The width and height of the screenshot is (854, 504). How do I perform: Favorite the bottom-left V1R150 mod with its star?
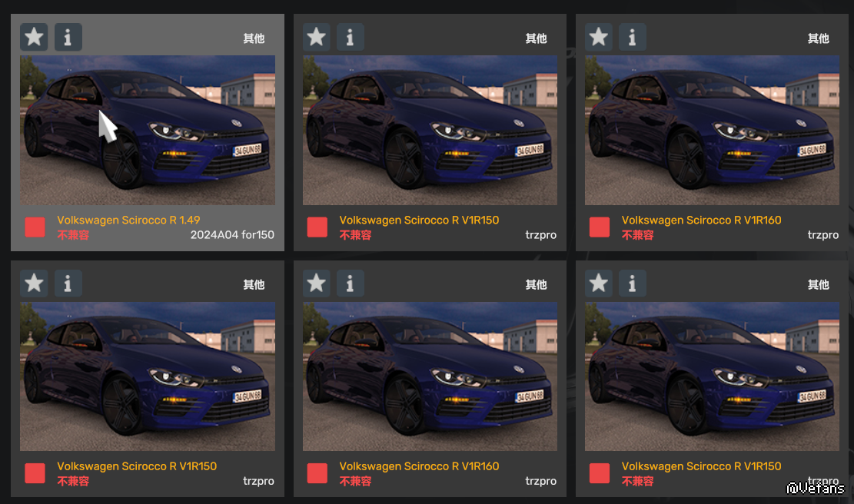[34, 283]
